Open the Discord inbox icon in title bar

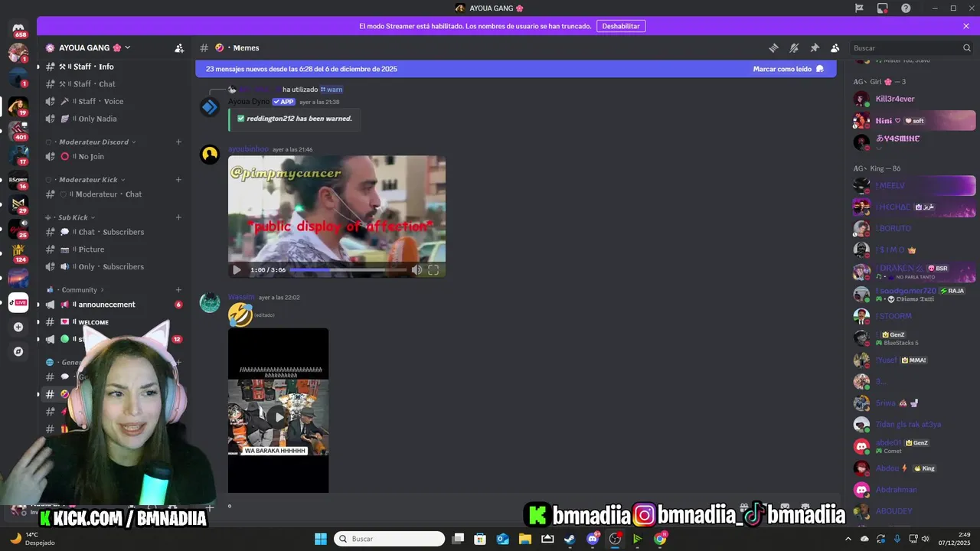point(883,8)
